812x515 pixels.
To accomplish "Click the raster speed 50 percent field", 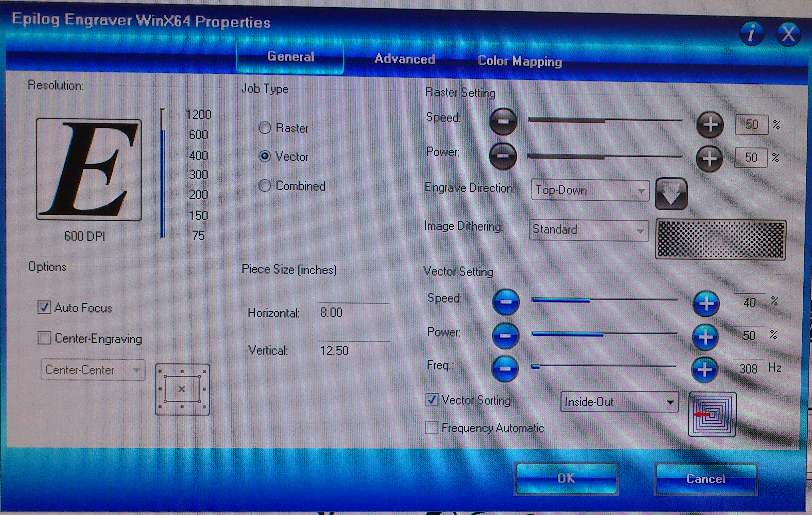I will (x=752, y=124).
